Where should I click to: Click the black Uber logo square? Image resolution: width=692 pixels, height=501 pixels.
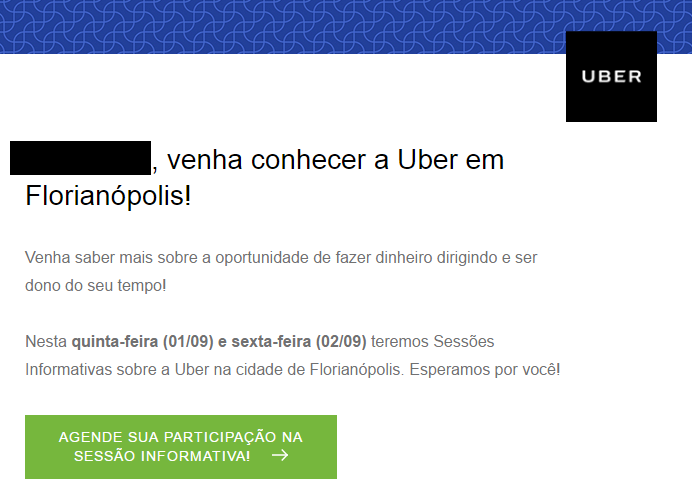click(611, 76)
